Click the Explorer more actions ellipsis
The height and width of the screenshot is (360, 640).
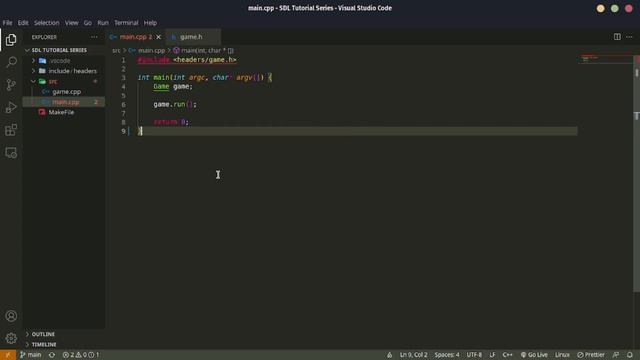pyautogui.click(x=94, y=37)
